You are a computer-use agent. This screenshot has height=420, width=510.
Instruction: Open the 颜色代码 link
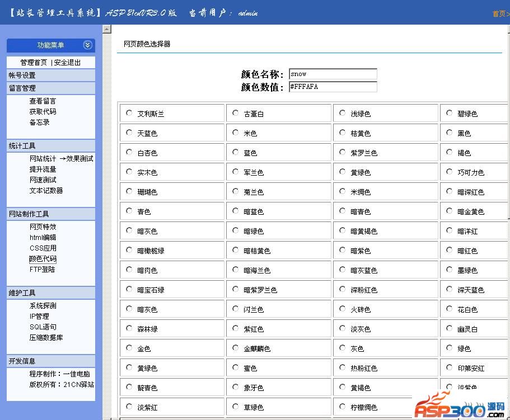coord(43,259)
